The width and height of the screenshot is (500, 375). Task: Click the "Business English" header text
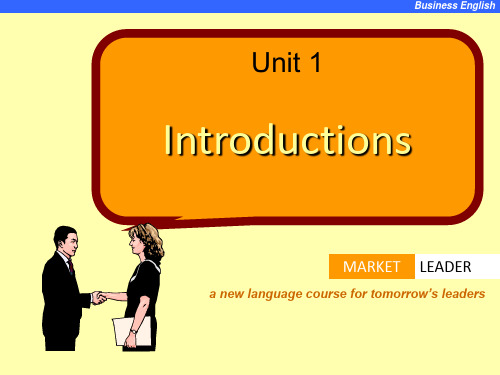click(455, 5)
